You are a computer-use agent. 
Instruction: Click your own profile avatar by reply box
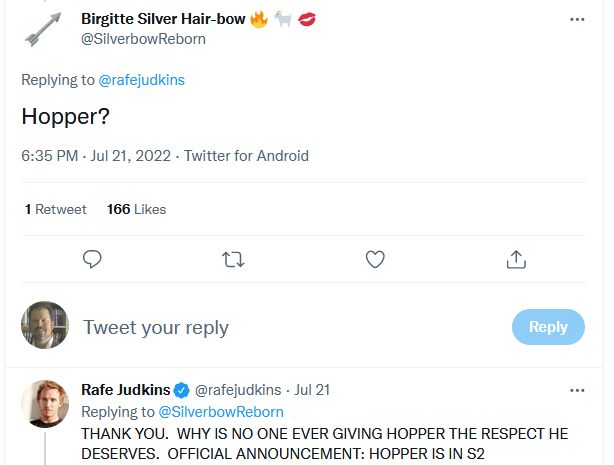45,326
